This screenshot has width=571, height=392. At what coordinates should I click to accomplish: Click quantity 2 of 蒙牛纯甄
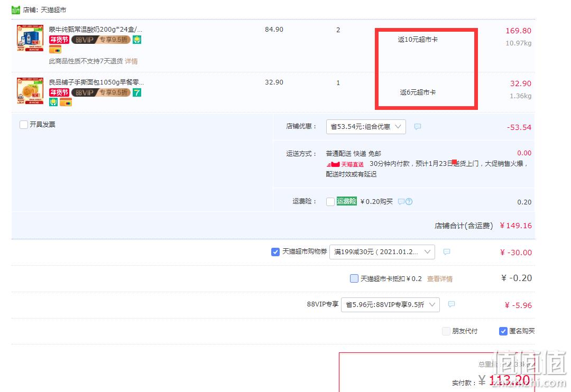(x=338, y=30)
